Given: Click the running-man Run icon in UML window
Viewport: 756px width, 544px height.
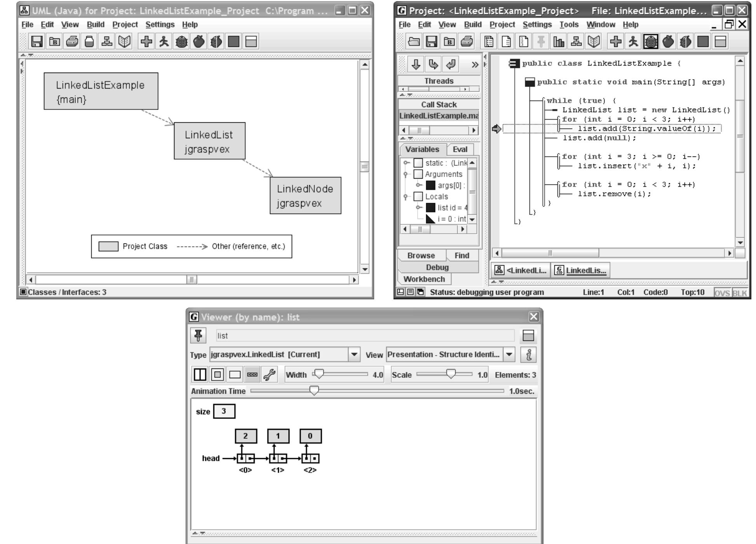Looking at the screenshot, I should pos(164,42).
